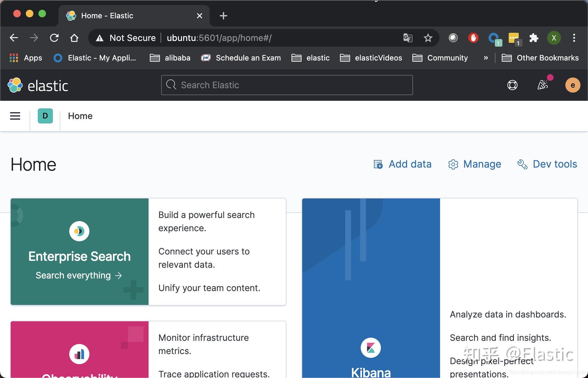Click the Observability logo icon

(79, 354)
